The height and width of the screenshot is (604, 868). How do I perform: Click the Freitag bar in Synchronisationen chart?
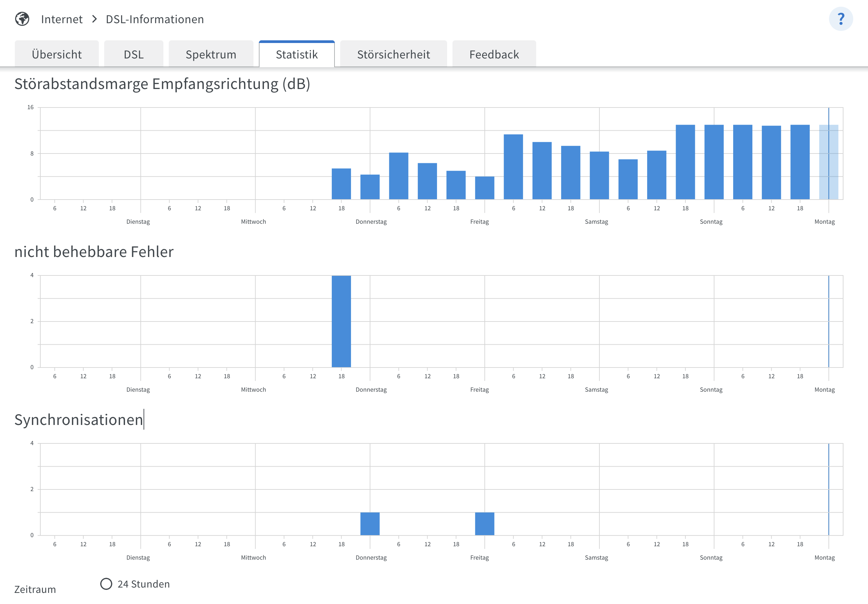[x=484, y=523]
